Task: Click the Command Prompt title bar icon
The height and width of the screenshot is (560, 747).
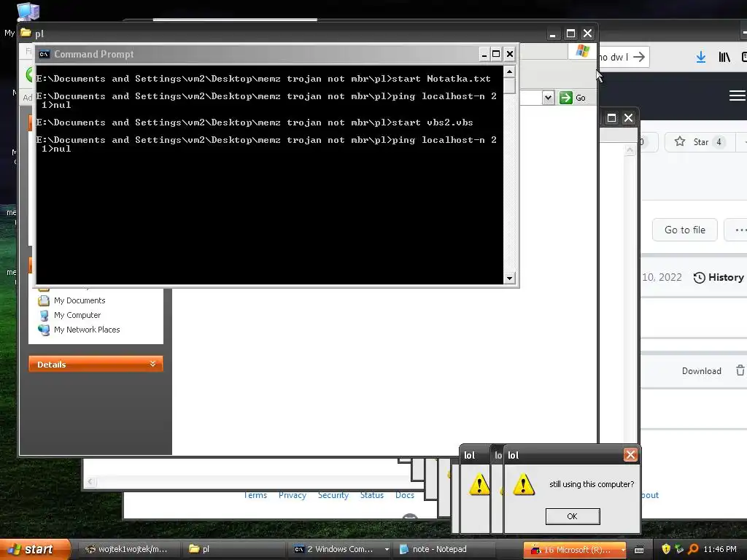Action: point(44,54)
